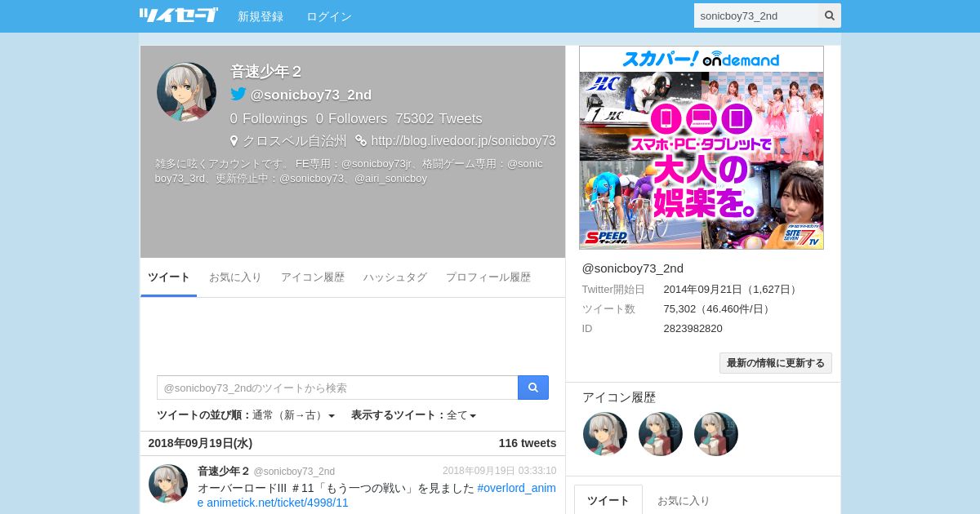Focus the tweet search input field
980x514 pixels.
click(x=337, y=388)
